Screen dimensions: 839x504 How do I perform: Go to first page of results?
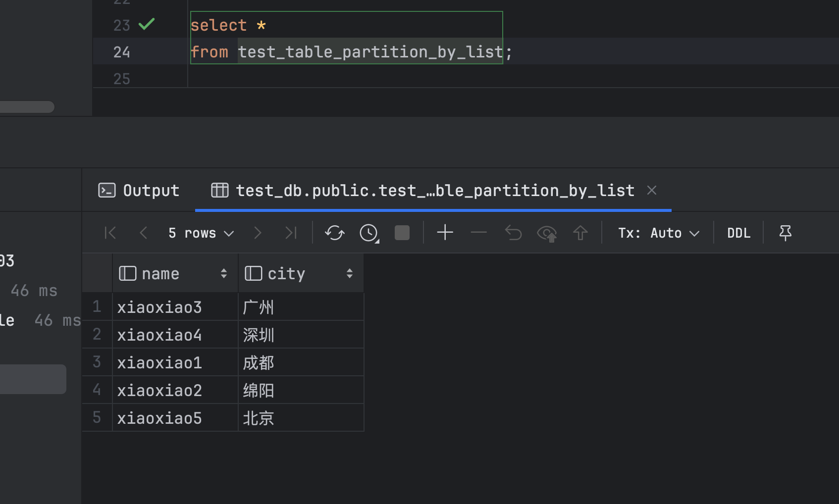click(x=110, y=233)
